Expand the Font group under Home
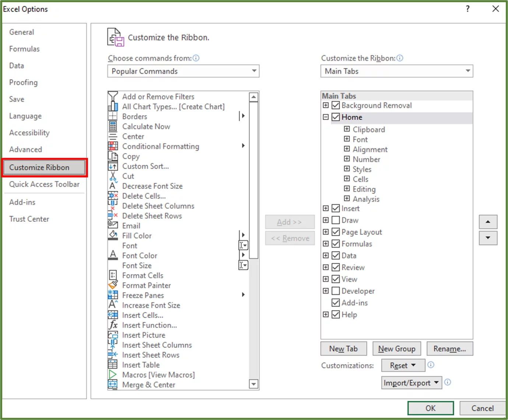The width and height of the screenshot is (508, 420). 347,139
